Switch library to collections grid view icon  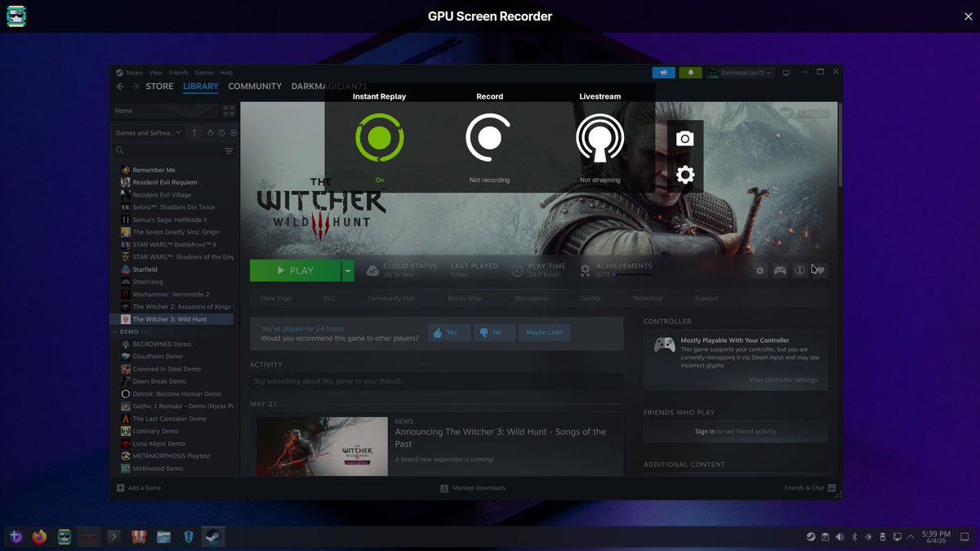pos(229,110)
